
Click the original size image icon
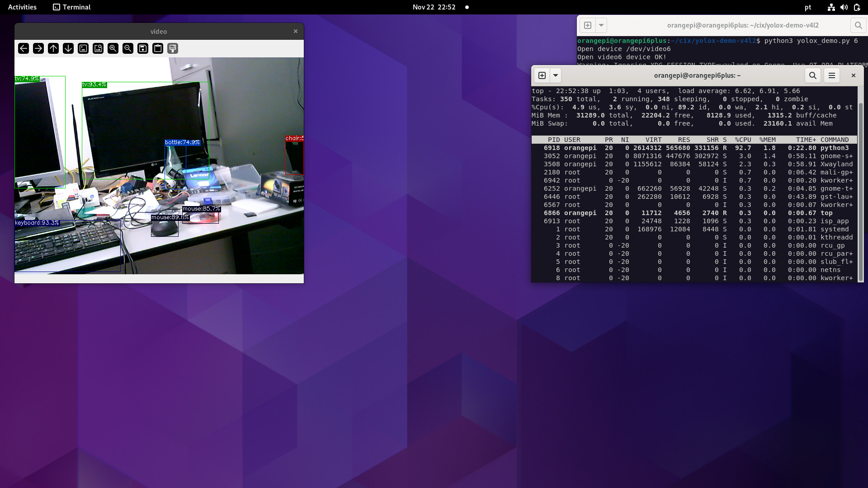(83, 48)
